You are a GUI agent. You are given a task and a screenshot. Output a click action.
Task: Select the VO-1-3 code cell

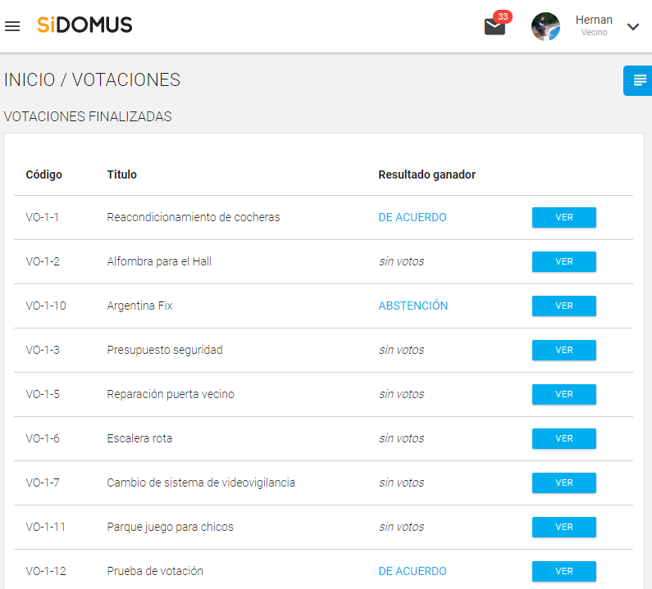[x=42, y=350]
